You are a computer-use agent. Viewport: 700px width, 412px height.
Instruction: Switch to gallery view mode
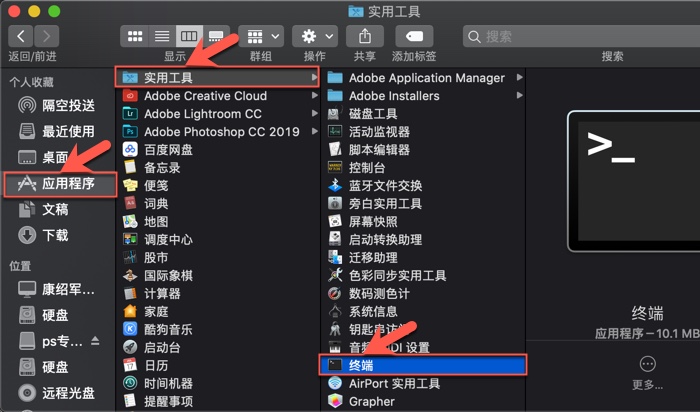[x=215, y=36]
